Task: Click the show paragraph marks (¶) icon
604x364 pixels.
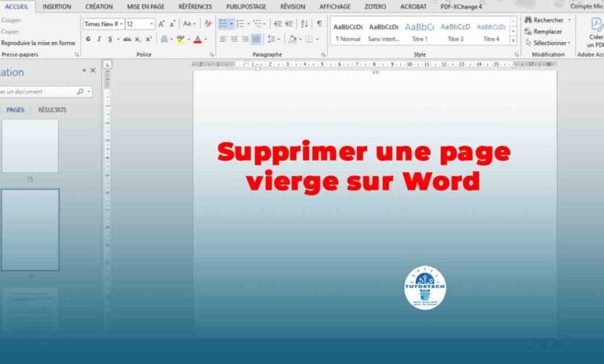Action: 319,24
